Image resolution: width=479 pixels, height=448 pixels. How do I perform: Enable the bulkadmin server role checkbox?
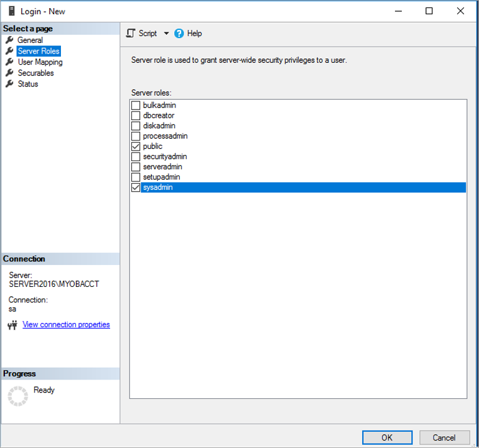tap(136, 106)
